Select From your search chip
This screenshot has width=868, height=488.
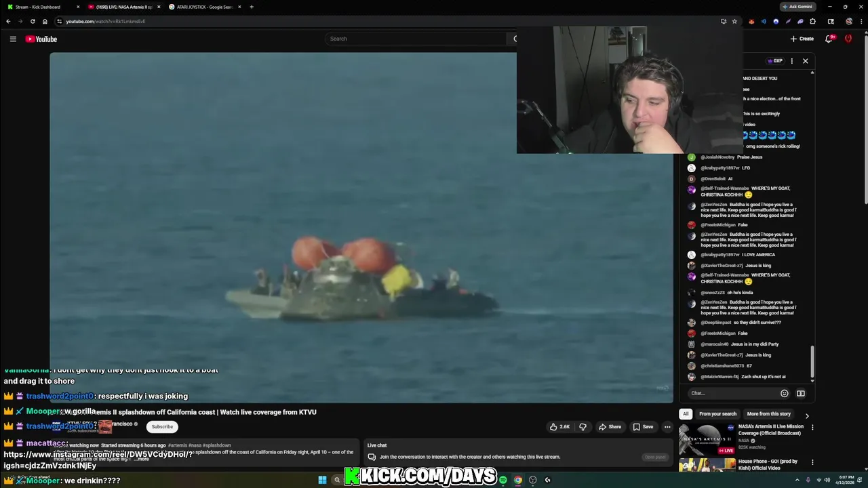coord(717,414)
